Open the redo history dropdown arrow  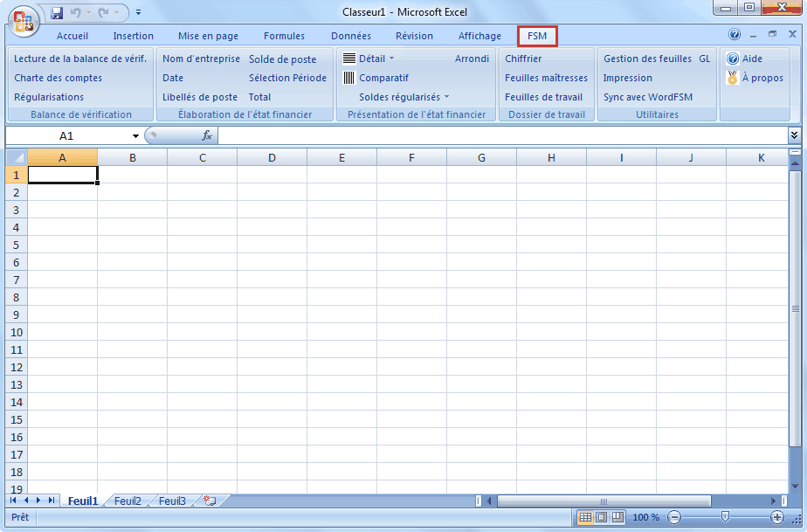coord(117,12)
